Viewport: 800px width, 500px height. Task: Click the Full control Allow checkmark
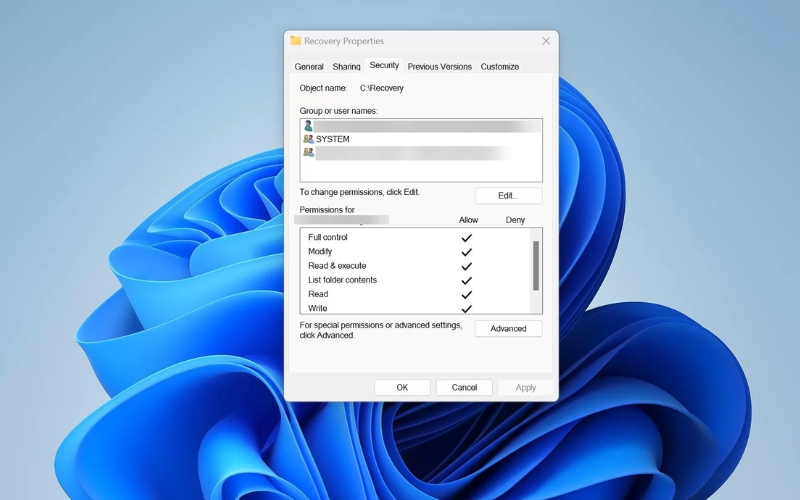pos(466,238)
